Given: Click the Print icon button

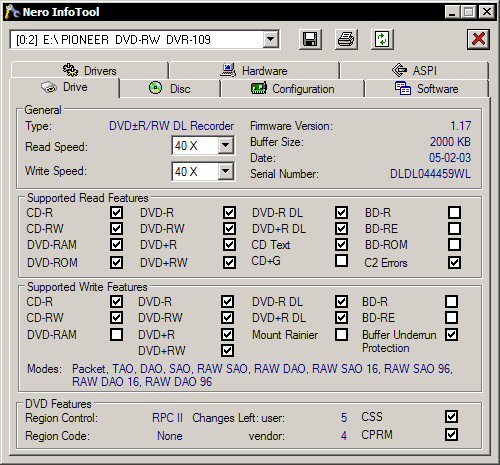Looking at the screenshot, I should click(346, 40).
